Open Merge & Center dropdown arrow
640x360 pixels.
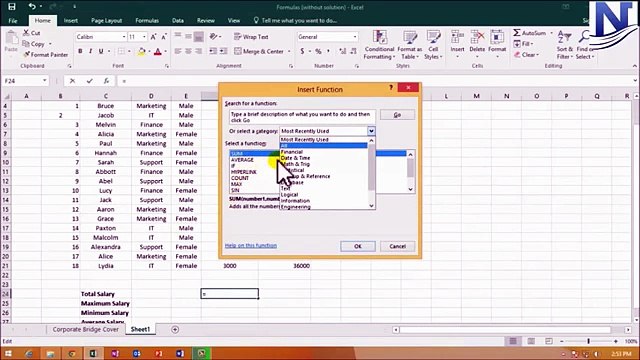coord(289,51)
